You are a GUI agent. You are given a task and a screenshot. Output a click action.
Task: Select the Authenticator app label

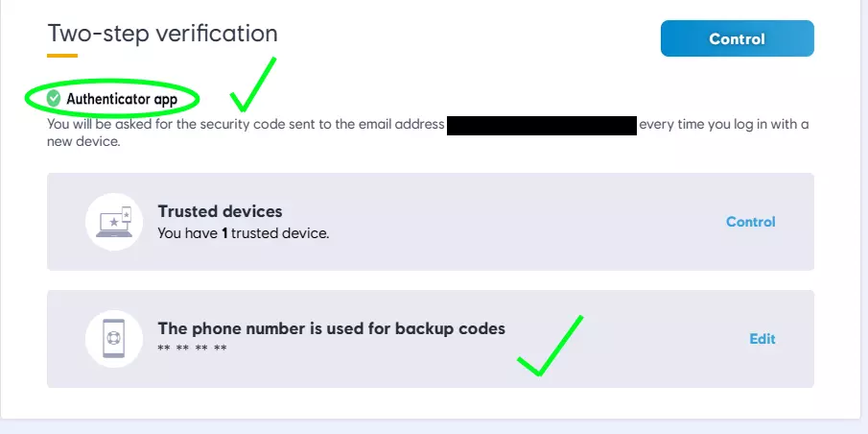click(x=122, y=99)
